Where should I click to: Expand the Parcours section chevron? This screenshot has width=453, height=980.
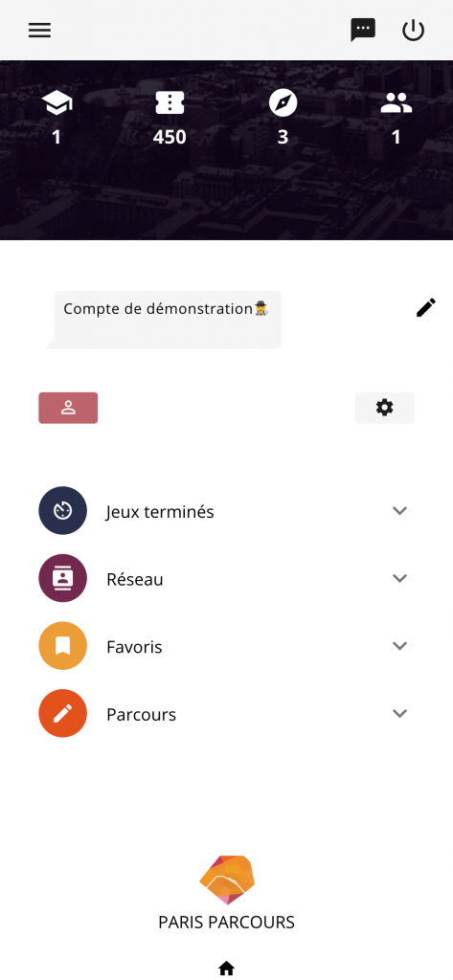click(x=399, y=713)
